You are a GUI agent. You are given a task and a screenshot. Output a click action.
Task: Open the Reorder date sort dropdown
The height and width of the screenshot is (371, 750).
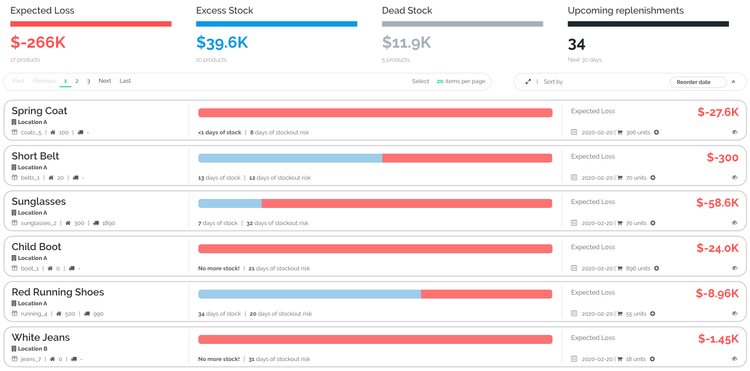click(x=698, y=82)
